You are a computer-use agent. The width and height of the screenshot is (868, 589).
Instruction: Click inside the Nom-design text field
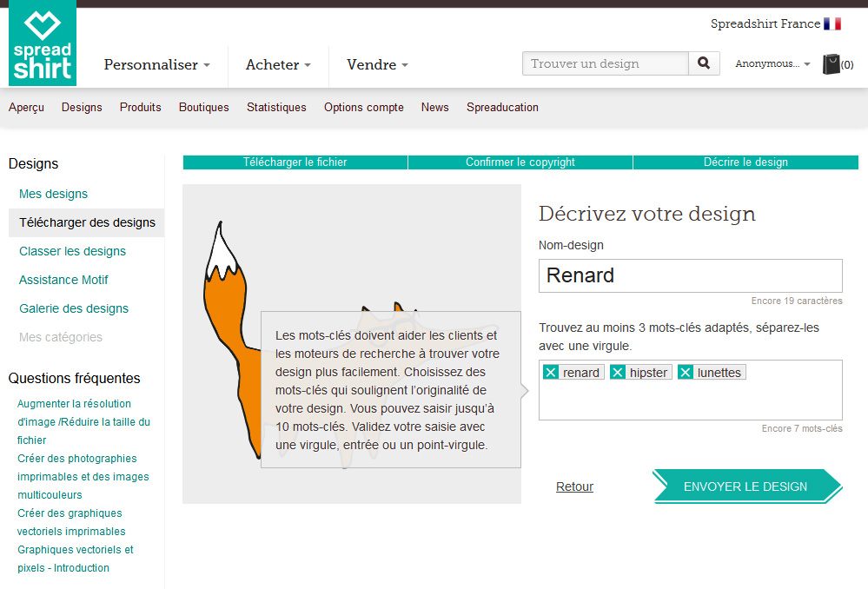[690, 276]
